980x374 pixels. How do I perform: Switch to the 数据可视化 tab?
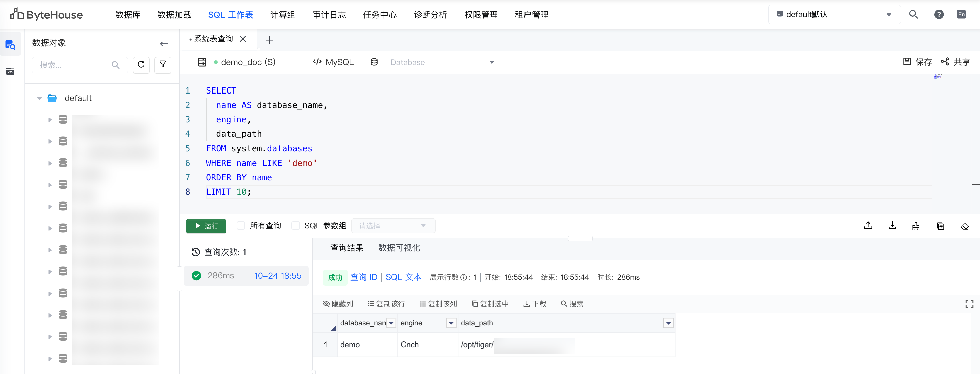click(x=399, y=248)
